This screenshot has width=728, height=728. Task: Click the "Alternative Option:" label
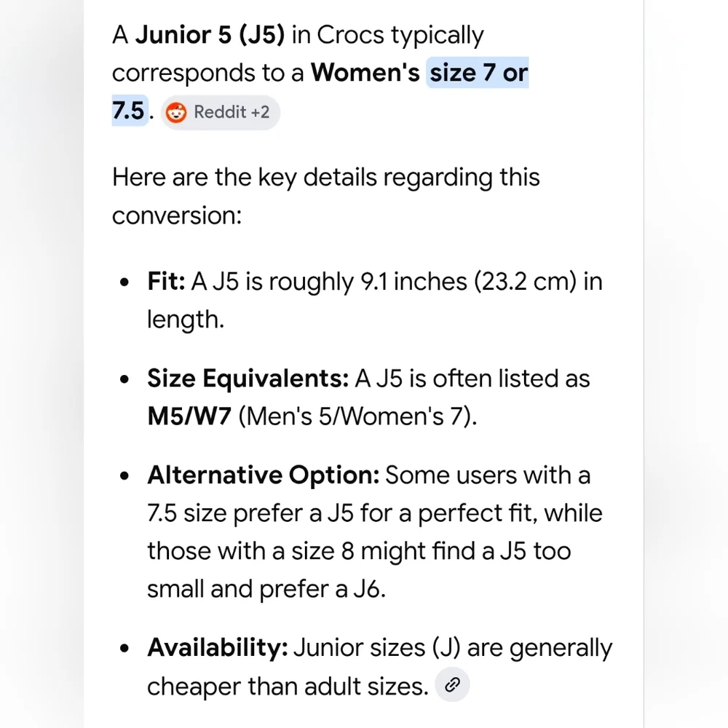pyautogui.click(x=264, y=475)
